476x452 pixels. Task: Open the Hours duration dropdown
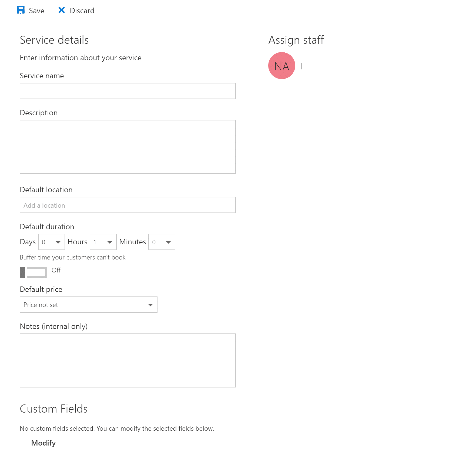(x=103, y=242)
